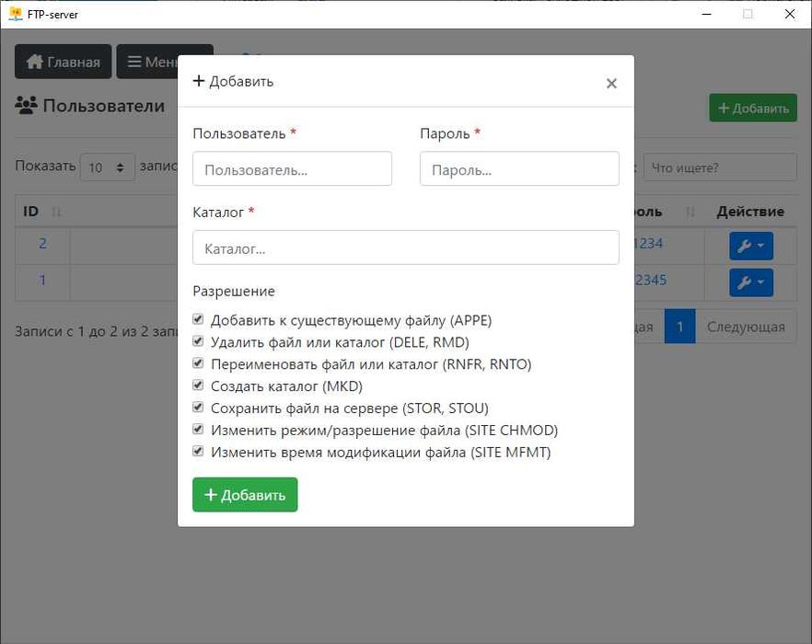
Task: Click the Пользователь username input field
Action: coord(292,169)
